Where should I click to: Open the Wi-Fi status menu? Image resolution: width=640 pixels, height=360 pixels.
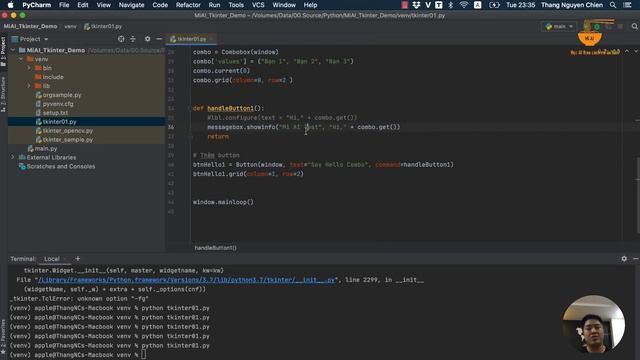click(x=464, y=5)
